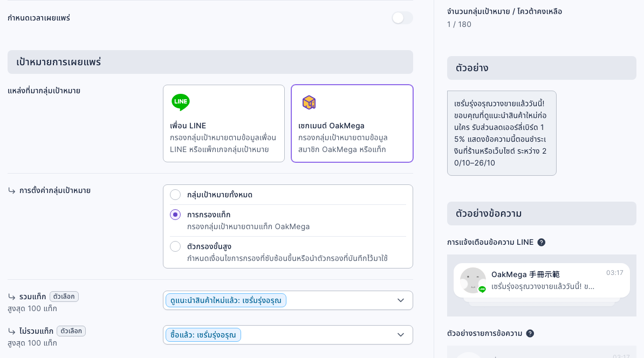Click the OakMega box segment icon

pyautogui.click(x=309, y=102)
